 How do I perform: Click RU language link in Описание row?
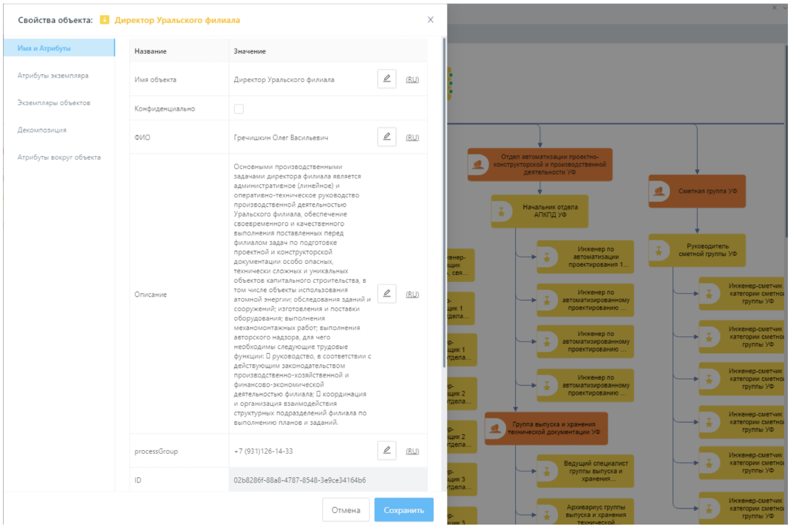tap(412, 294)
